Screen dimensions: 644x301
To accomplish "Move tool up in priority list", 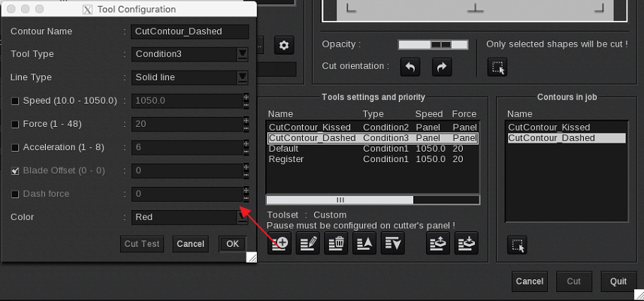I will coord(364,242).
